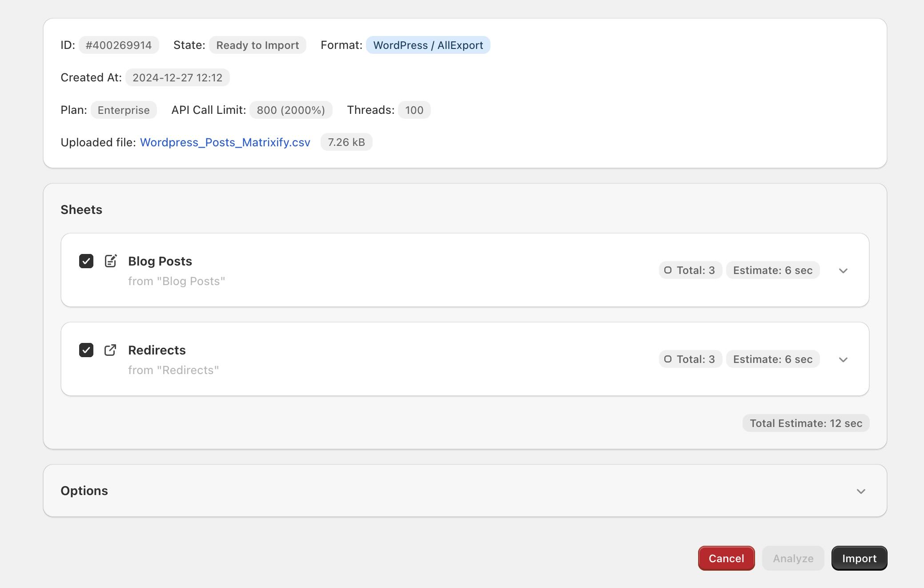
Task: Click circle icon in Redirects Total badge
Action: [667, 359]
